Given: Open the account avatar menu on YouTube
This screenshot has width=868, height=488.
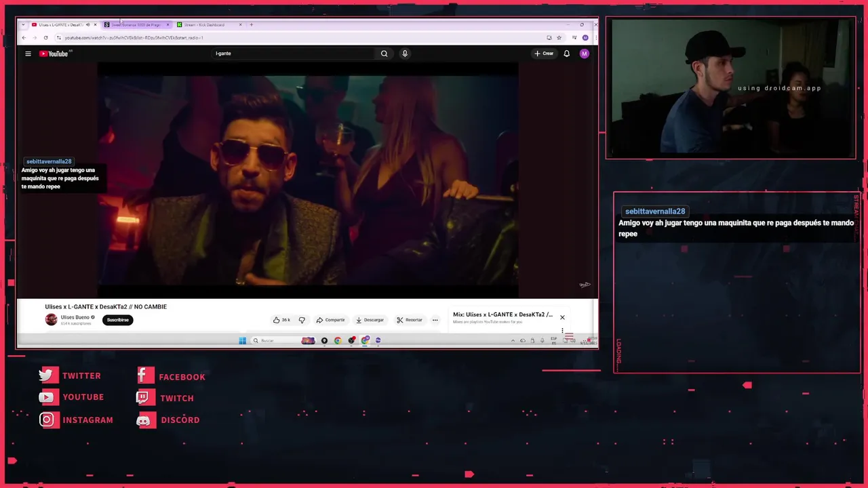Looking at the screenshot, I should tap(584, 54).
